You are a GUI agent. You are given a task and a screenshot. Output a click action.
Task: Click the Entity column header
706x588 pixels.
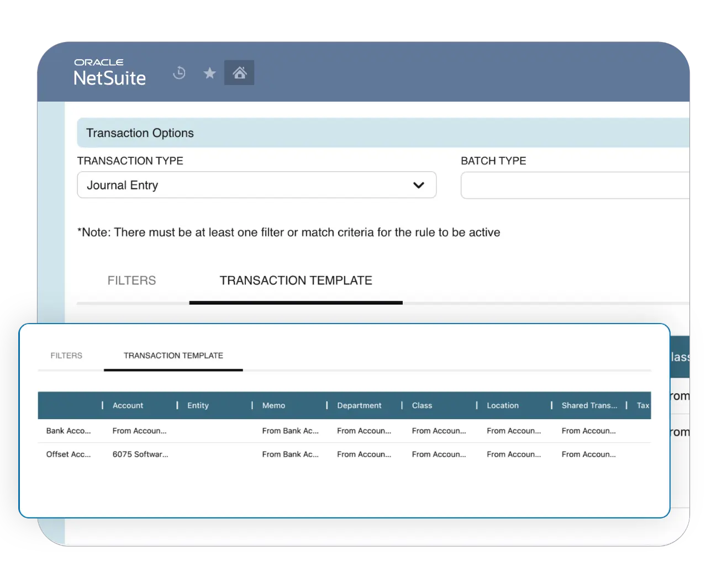click(x=198, y=405)
